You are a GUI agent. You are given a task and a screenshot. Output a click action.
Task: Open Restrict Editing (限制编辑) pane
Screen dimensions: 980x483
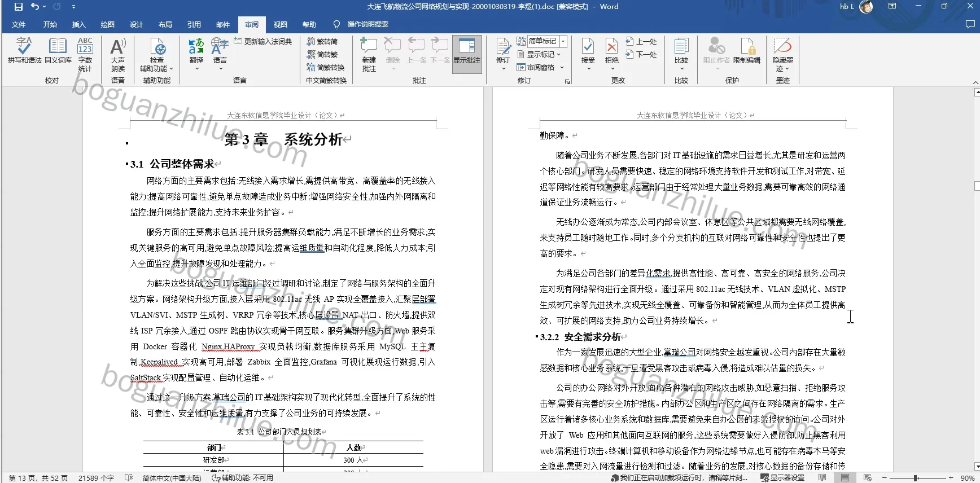747,51
